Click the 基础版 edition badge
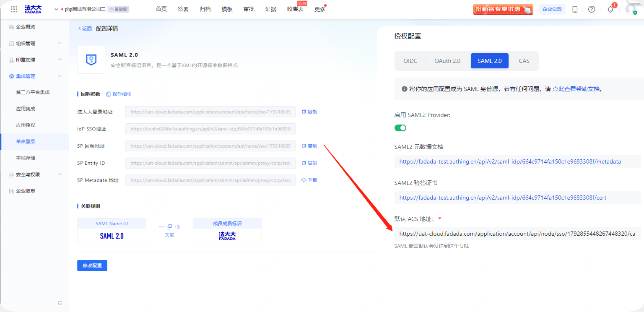 click(118, 9)
